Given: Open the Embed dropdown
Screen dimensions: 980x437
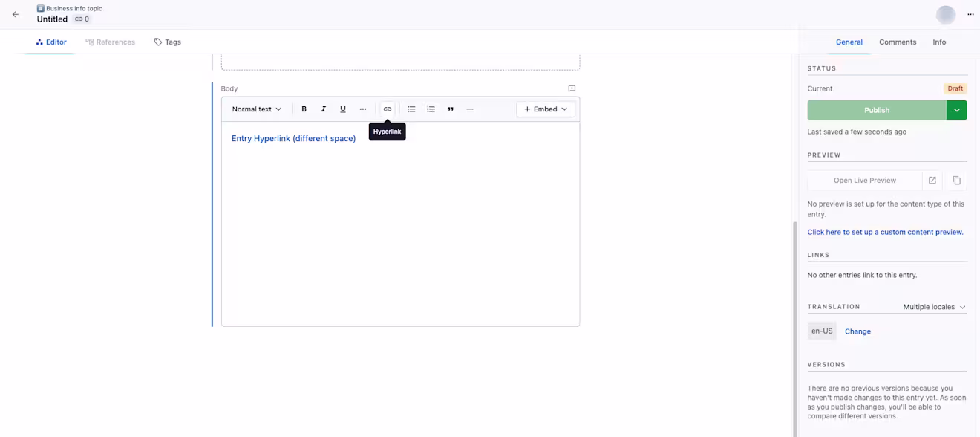Looking at the screenshot, I should pyautogui.click(x=546, y=109).
